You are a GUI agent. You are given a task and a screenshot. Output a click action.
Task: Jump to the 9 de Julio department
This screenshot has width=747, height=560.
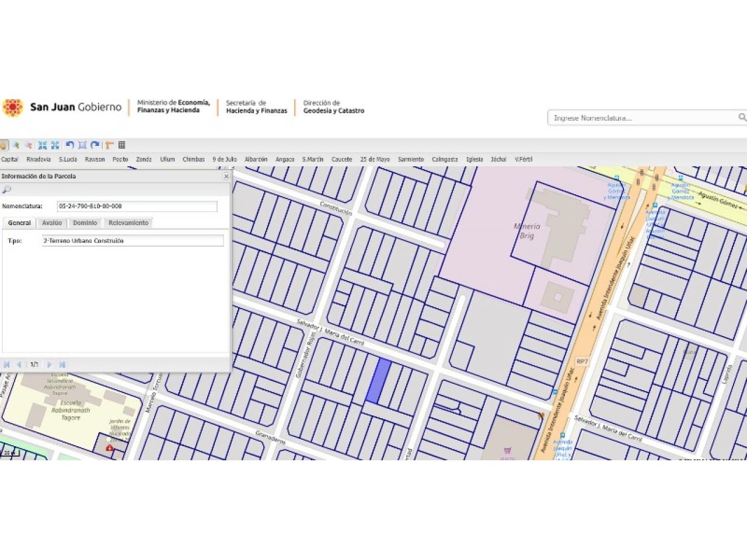tap(225, 159)
